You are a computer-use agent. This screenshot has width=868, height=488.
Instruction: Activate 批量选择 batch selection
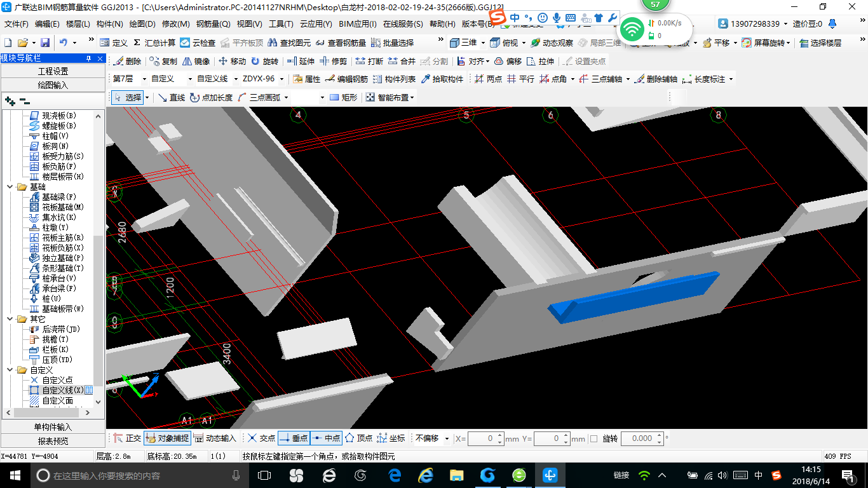tap(392, 43)
